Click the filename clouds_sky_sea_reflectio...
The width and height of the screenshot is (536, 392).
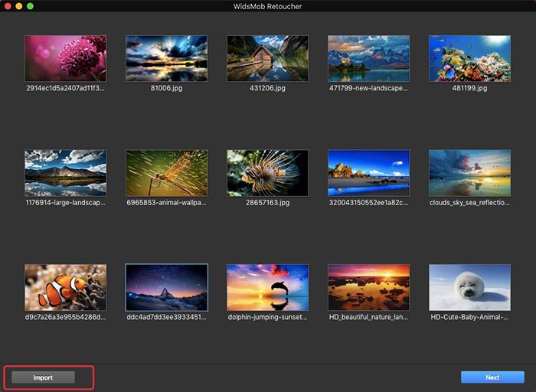point(469,203)
